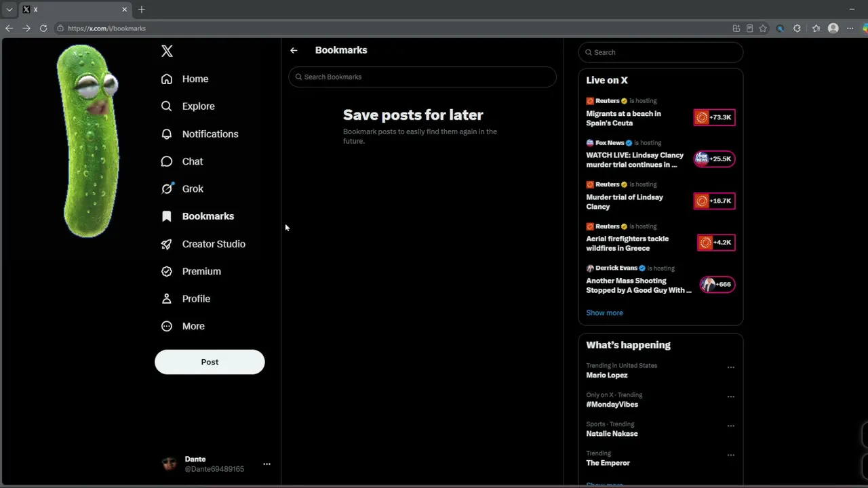Click the +25.5K Fox News viewers badge
This screenshot has width=868, height=488.
[714, 159]
